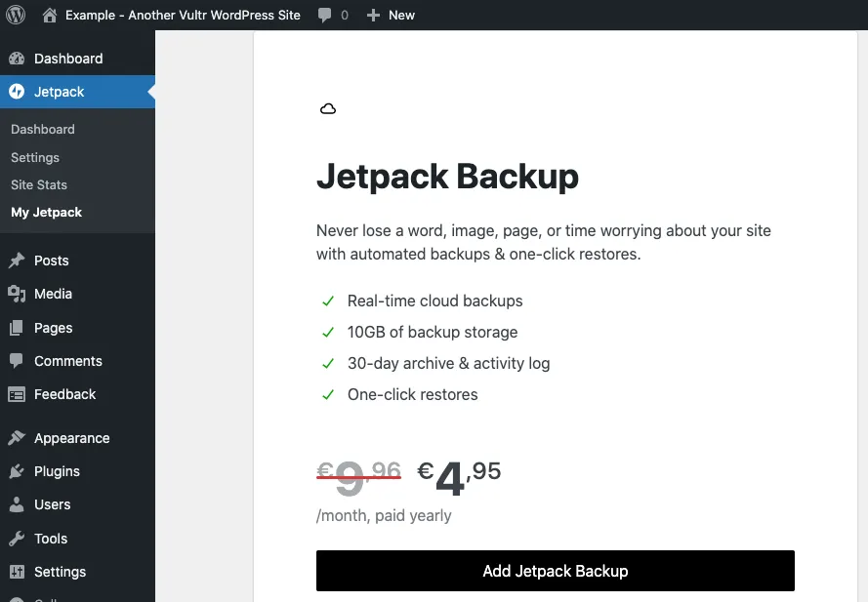Open Users menu item
Screen dimensions: 868x602
point(77,504)
